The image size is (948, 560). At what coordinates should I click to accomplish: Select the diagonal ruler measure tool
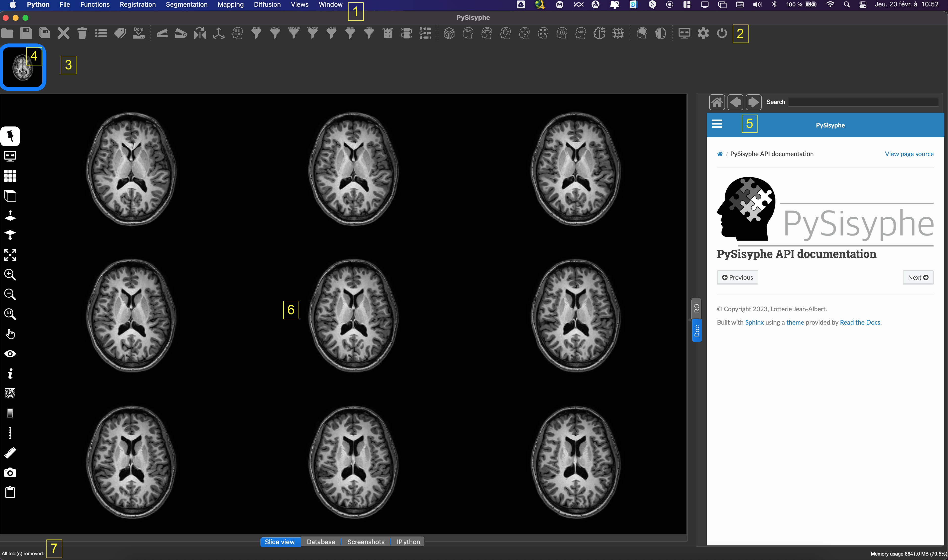(10, 453)
